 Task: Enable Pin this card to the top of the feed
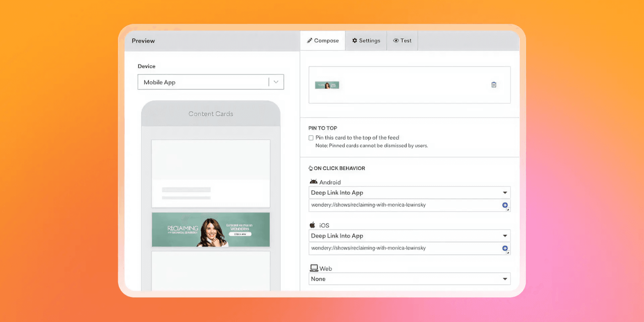coord(311,138)
